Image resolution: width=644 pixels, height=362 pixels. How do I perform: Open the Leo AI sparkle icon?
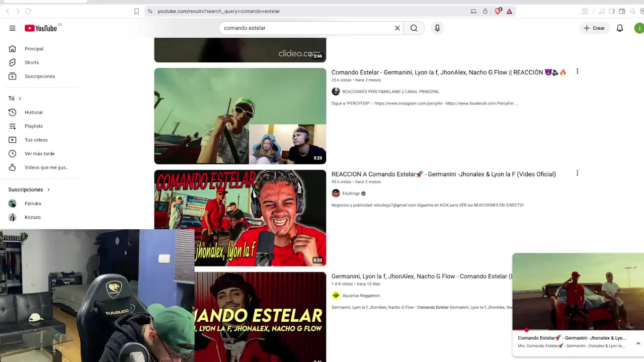point(632,11)
